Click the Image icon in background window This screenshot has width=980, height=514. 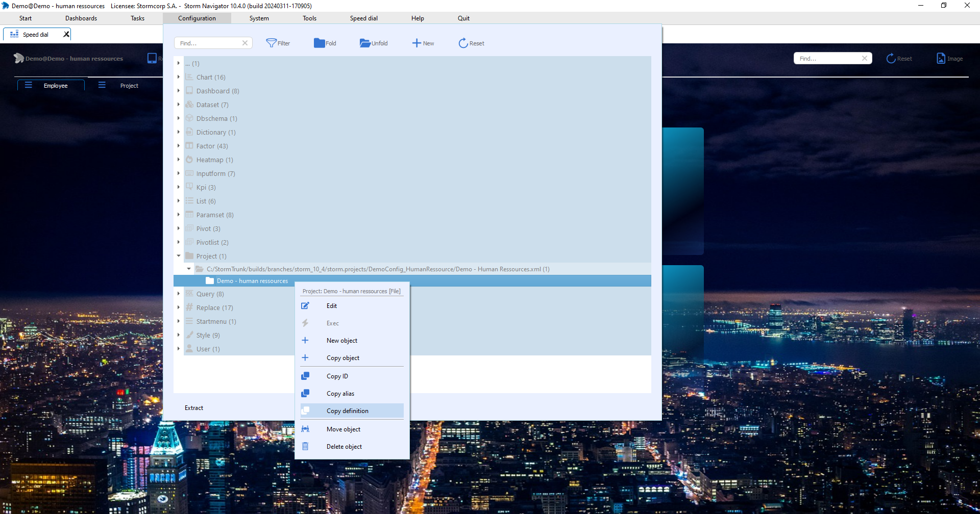coord(941,58)
